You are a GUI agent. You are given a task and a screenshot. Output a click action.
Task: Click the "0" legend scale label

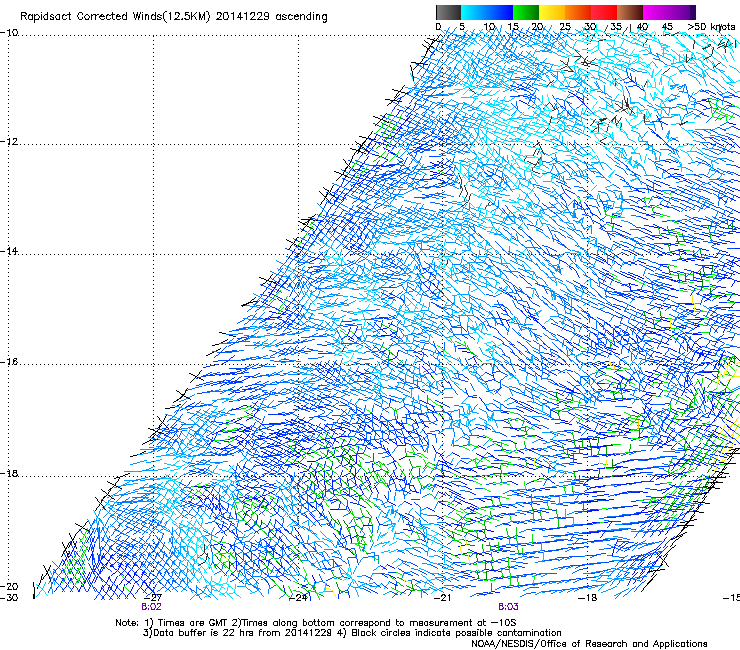click(438, 27)
